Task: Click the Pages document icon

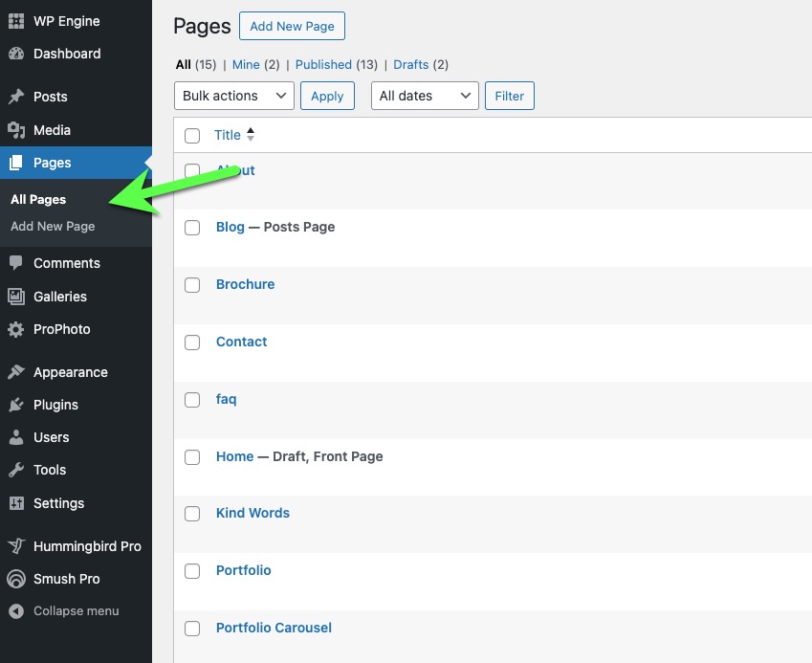Action: pyautogui.click(x=16, y=163)
